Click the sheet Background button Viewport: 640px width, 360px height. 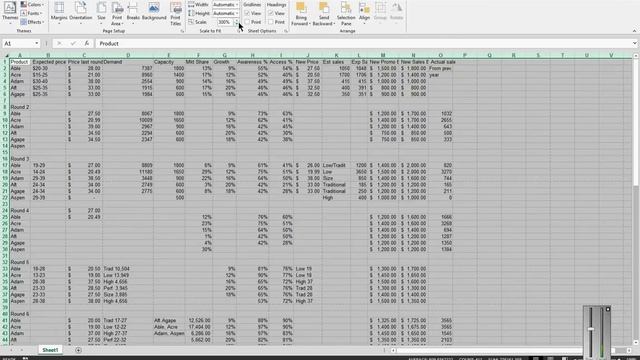point(154,12)
